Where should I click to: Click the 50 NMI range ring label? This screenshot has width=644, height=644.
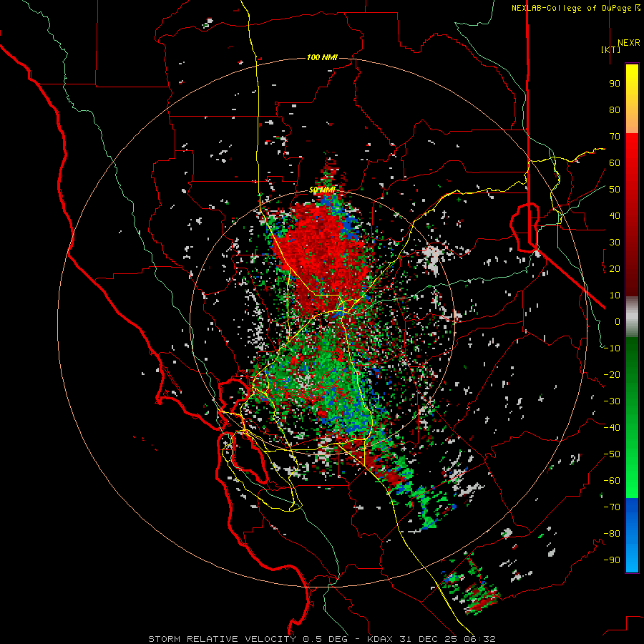pyautogui.click(x=322, y=190)
